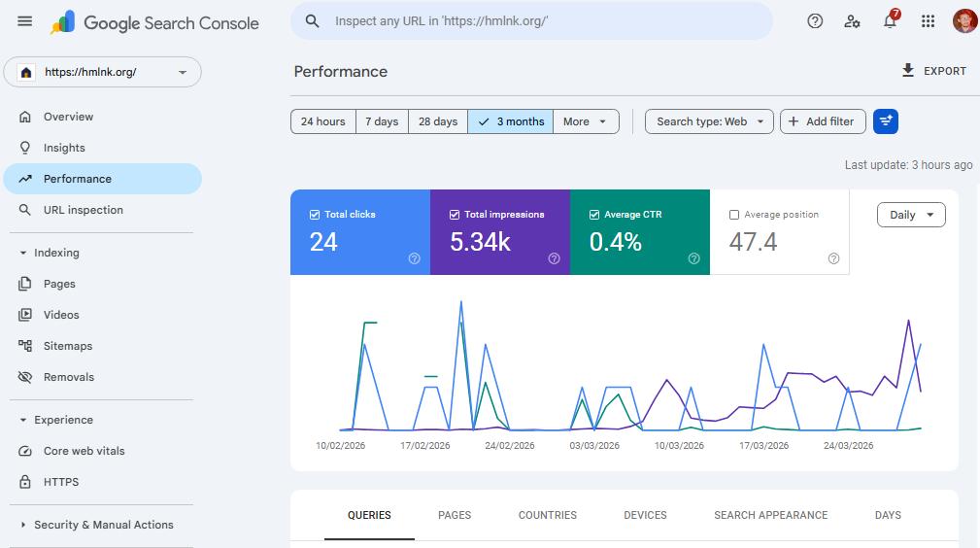This screenshot has width=980, height=548.
Task: Uncheck the Average CTR checkbox
Action: tap(594, 215)
